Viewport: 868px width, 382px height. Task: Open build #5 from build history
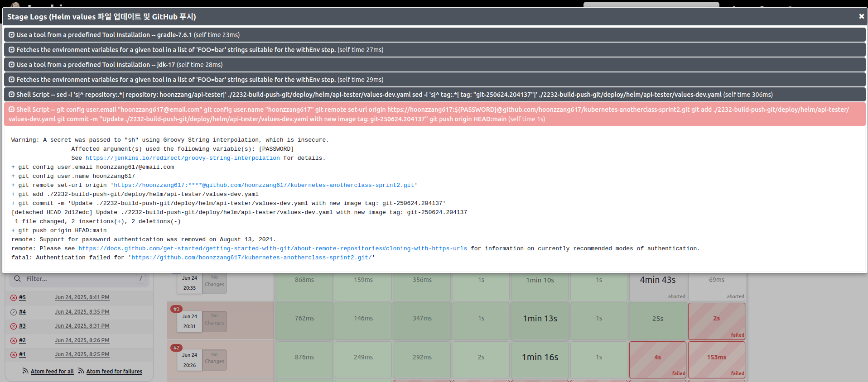tap(22, 297)
